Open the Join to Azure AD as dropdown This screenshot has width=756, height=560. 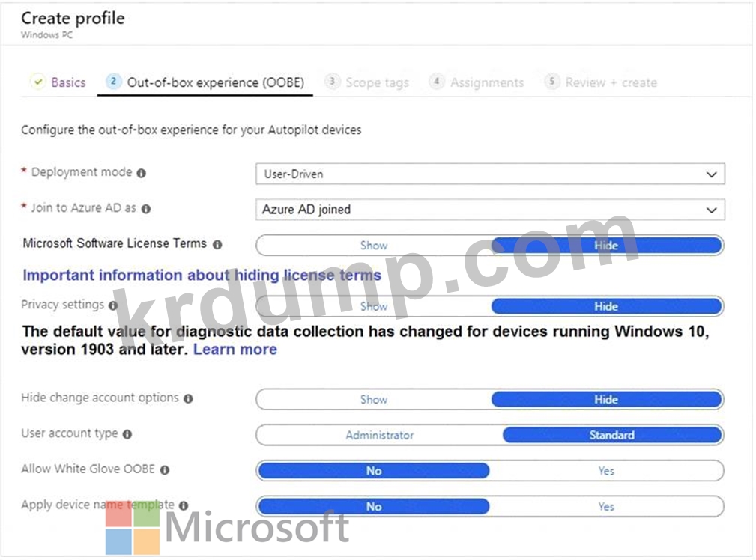(x=490, y=210)
